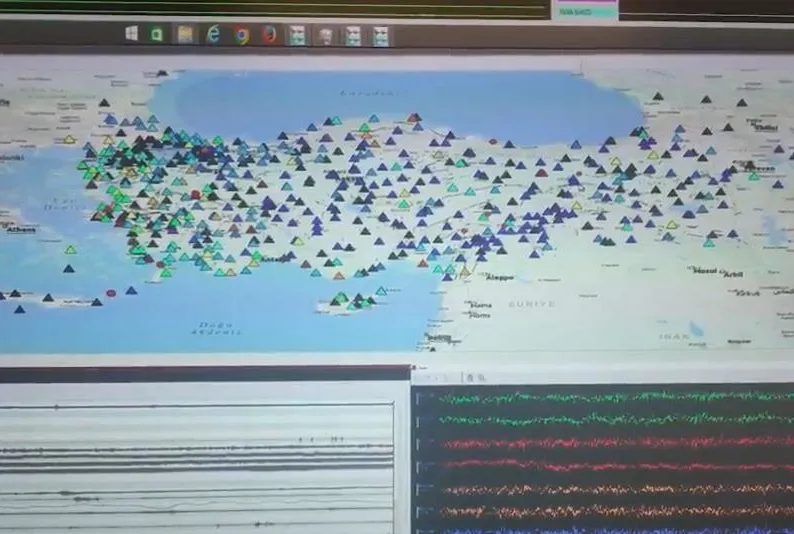Image resolution: width=794 pixels, height=534 pixels.
Task: Click the toolbar icon above the waveform traces
Action: (468, 377)
